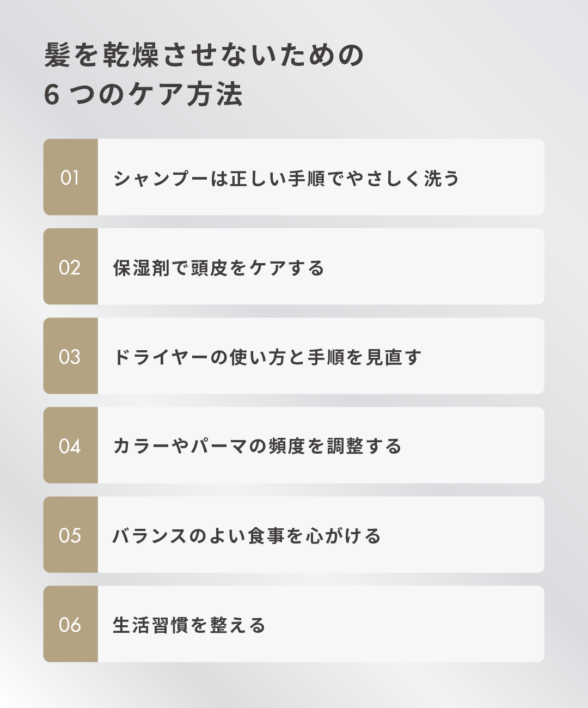Click the text 頭皮をケアする
The width and height of the screenshot is (588, 708).
point(258,267)
